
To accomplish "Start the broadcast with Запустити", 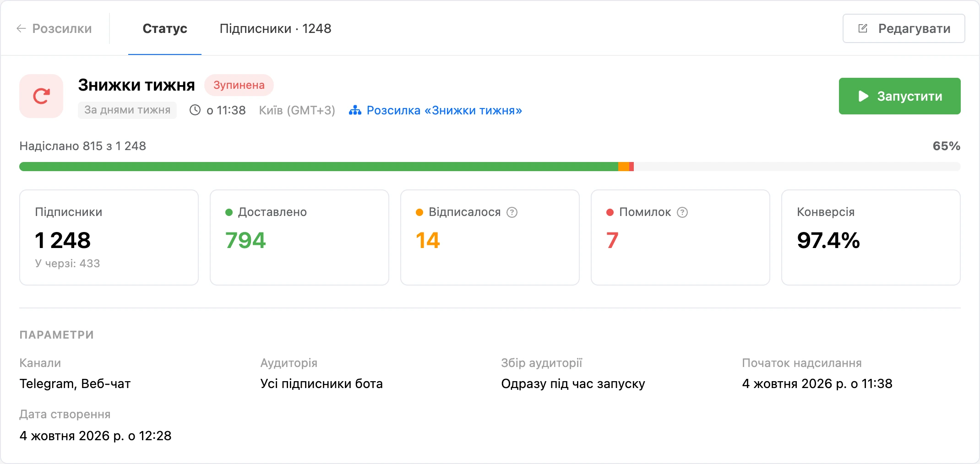I will 899,96.
